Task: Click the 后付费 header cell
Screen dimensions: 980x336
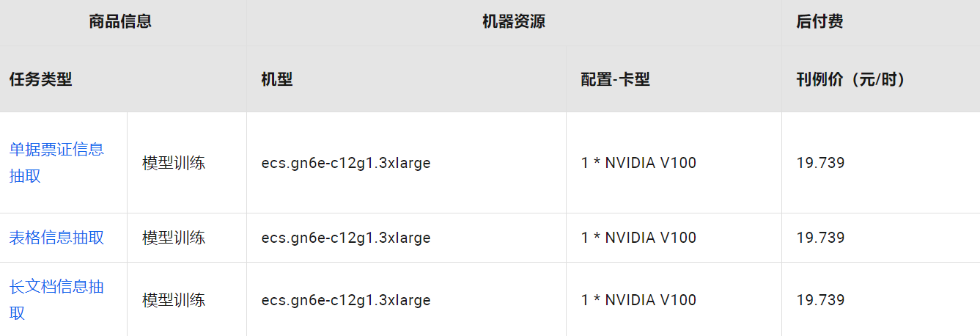Action: pyautogui.click(x=881, y=22)
